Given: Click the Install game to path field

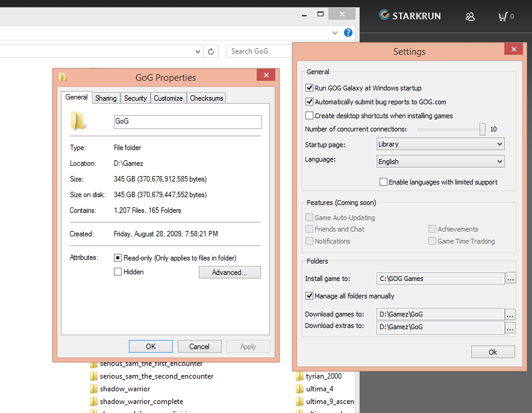Looking at the screenshot, I should point(440,279).
